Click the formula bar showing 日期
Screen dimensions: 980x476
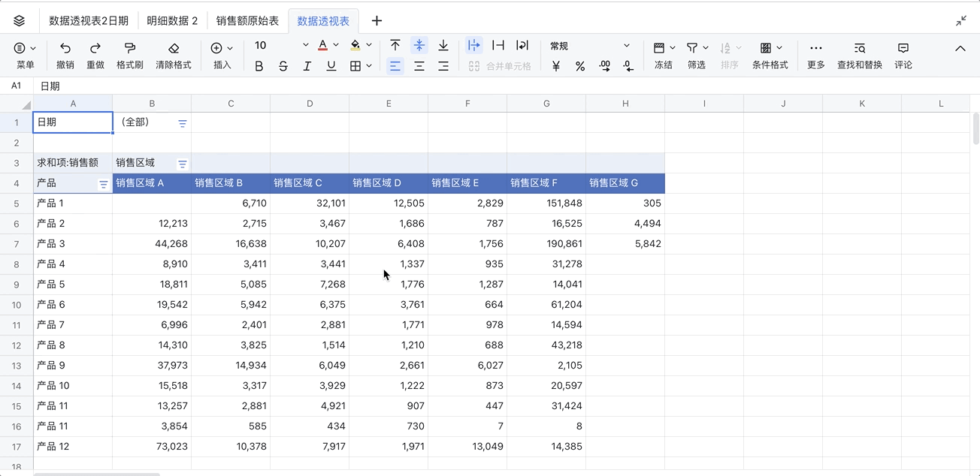507,86
